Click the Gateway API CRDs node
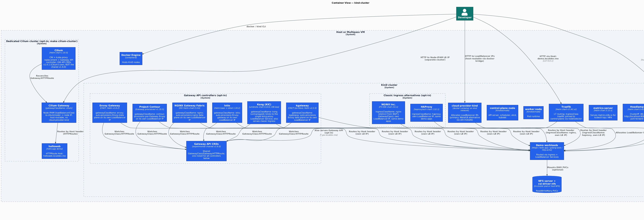 click(x=206, y=151)
